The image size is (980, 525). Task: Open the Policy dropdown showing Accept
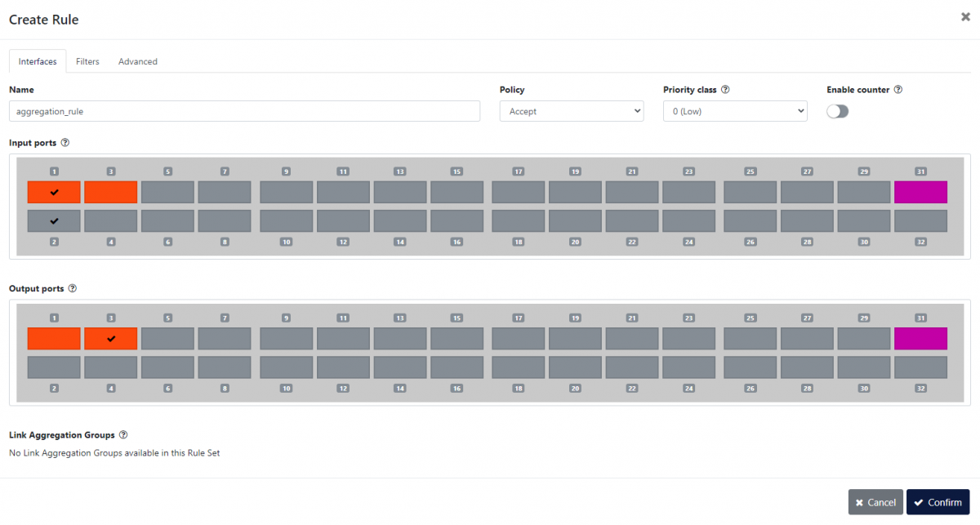coord(571,111)
